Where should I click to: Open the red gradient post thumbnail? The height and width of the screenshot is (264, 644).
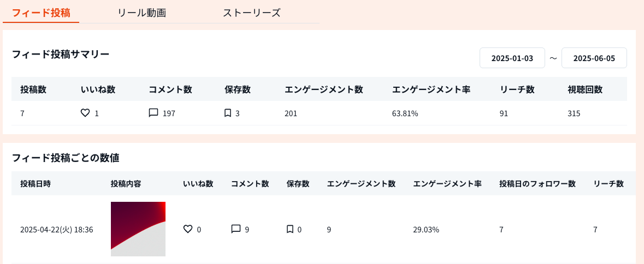[x=138, y=229]
